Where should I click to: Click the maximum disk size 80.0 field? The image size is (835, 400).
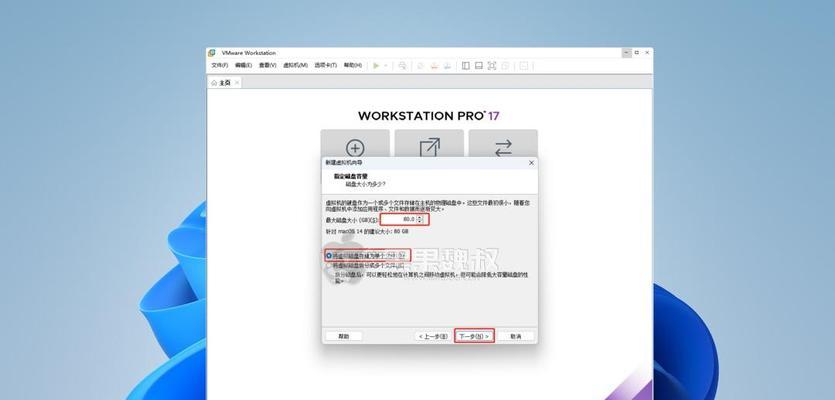398,219
